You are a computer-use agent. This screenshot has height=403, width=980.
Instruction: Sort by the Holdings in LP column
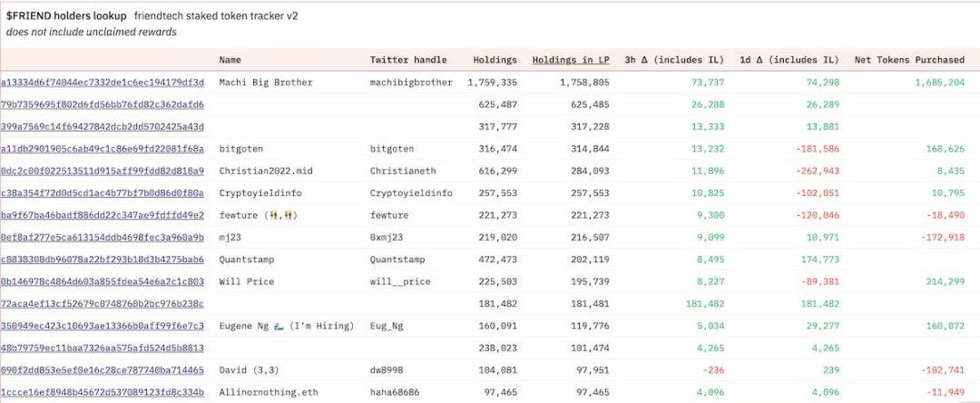(570, 60)
